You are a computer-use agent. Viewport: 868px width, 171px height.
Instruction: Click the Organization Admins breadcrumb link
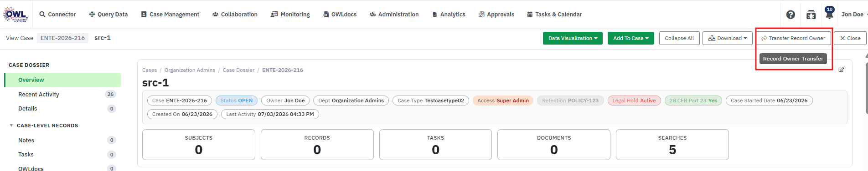pos(190,70)
